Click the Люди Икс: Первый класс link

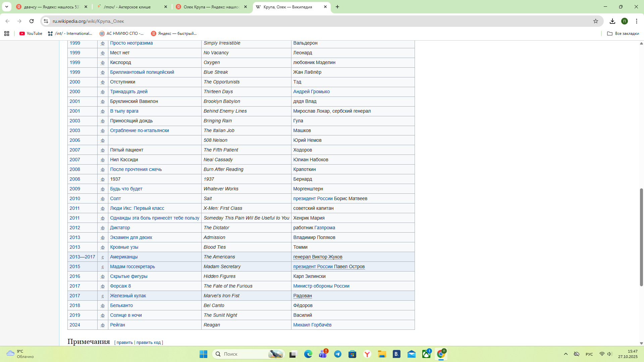click(x=137, y=208)
